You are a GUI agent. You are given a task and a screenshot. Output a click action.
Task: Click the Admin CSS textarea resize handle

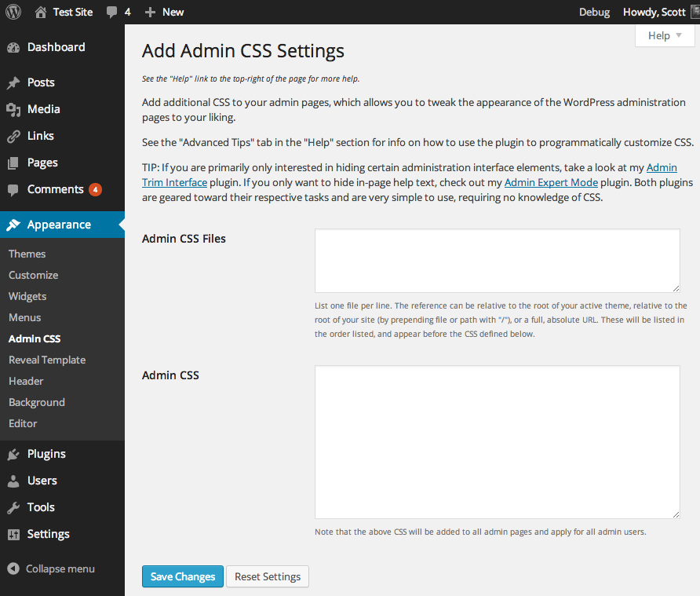click(x=676, y=514)
